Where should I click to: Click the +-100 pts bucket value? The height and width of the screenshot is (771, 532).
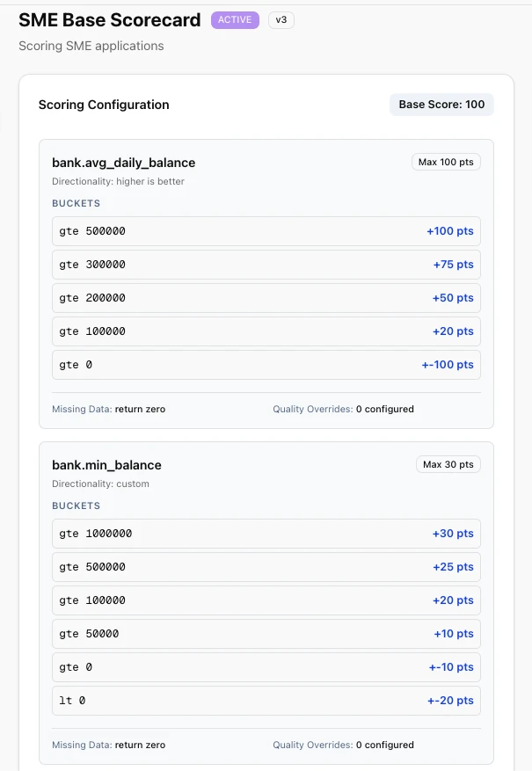(x=448, y=365)
